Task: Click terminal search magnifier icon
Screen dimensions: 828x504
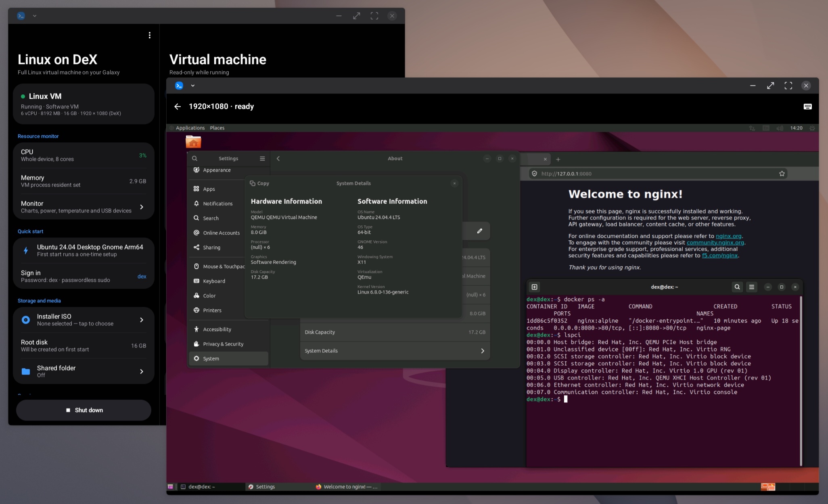Action: pos(737,287)
